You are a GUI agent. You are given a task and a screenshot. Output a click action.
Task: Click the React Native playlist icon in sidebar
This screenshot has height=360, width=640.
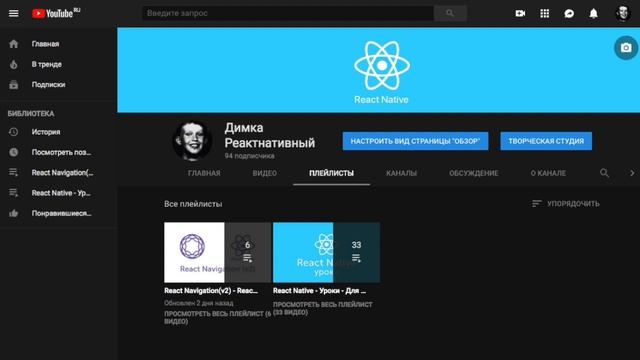(13, 193)
